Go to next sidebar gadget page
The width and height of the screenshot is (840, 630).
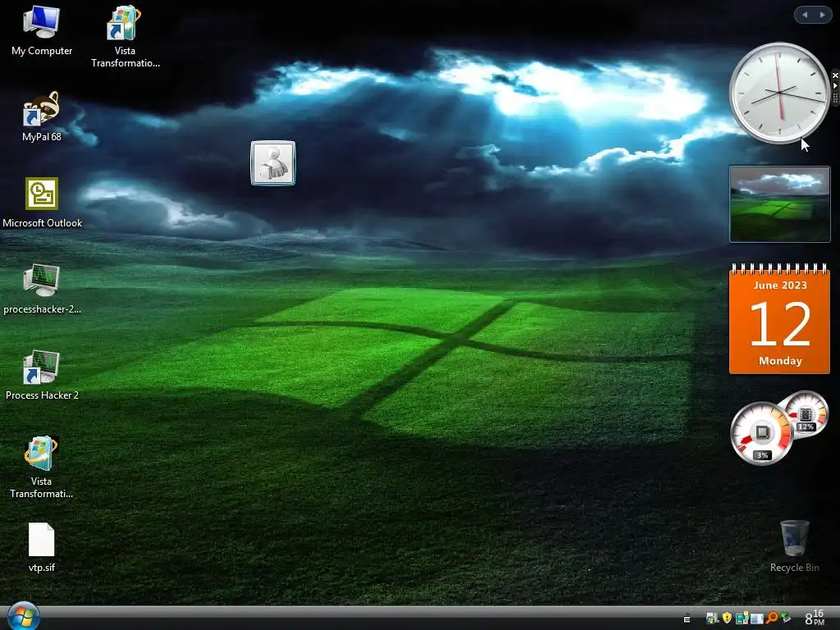[x=822, y=15]
